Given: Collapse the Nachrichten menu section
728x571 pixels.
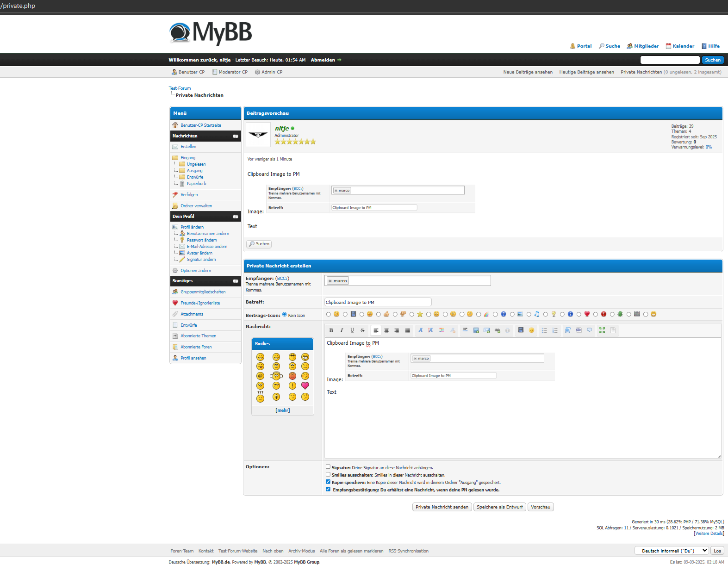Looking at the screenshot, I should (x=236, y=136).
